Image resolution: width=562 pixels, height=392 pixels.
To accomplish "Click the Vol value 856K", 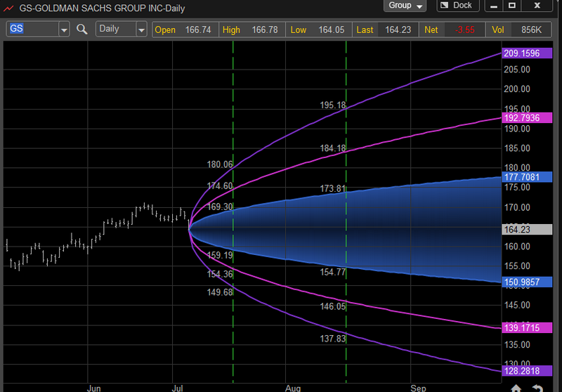I will pyautogui.click(x=531, y=30).
